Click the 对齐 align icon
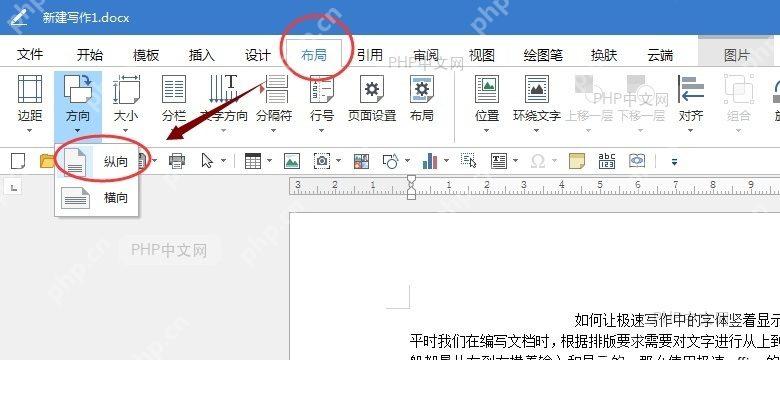Image resolution: width=780 pixels, height=420 pixels. pyautogui.click(x=690, y=89)
